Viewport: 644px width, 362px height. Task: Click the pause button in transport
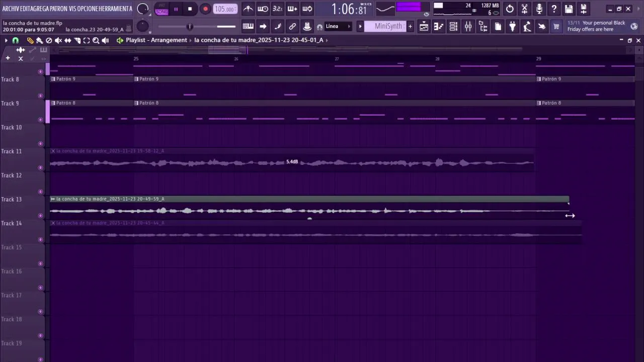pyautogui.click(x=176, y=9)
